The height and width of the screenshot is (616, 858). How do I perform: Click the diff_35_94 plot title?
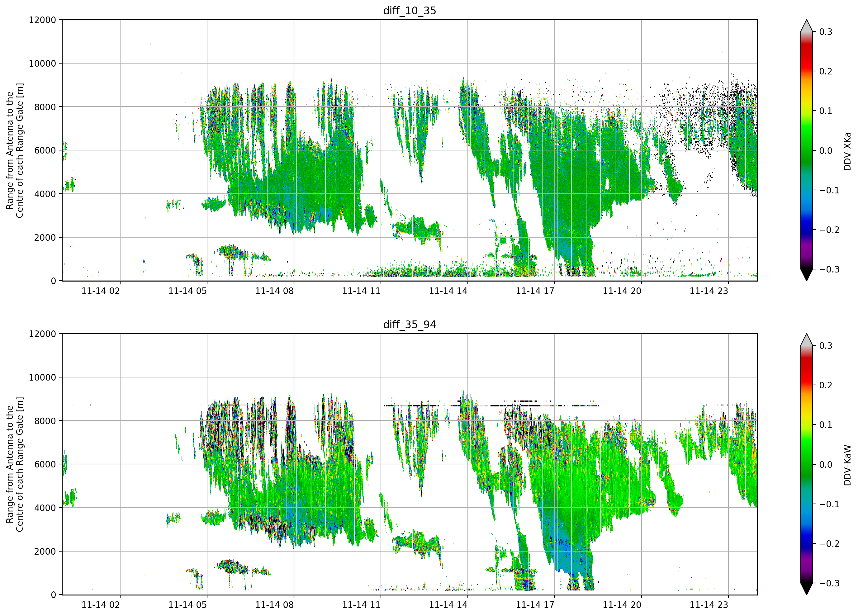[409, 325]
